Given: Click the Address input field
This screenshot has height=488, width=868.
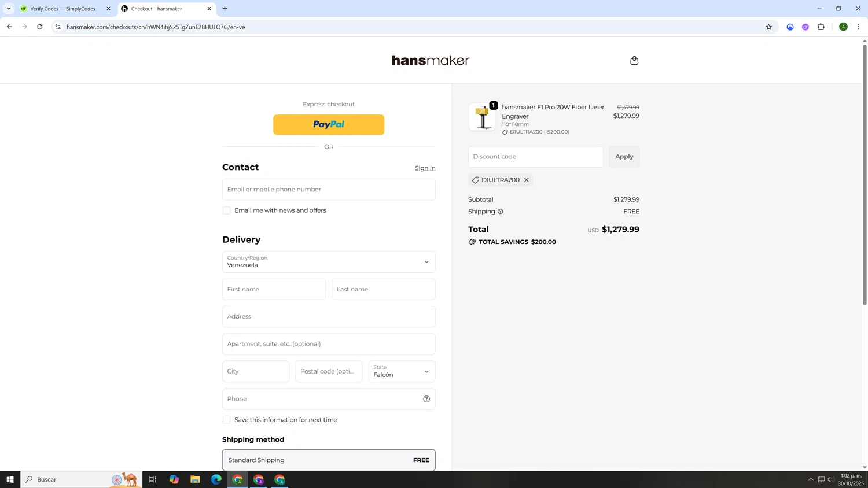Looking at the screenshot, I should pos(329,317).
